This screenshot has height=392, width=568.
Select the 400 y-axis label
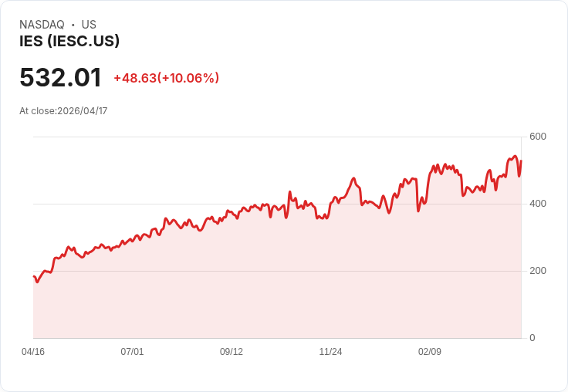[x=537, y=204]
